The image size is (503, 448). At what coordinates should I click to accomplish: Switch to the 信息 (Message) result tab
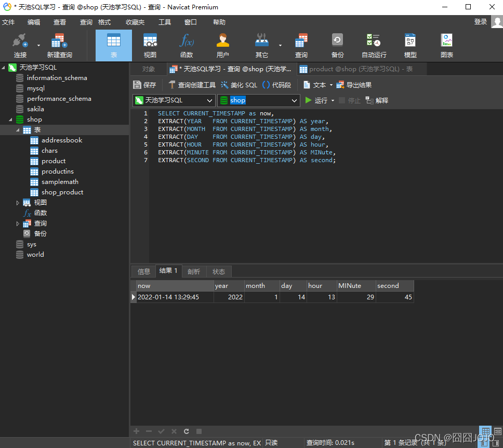(144, 271)
